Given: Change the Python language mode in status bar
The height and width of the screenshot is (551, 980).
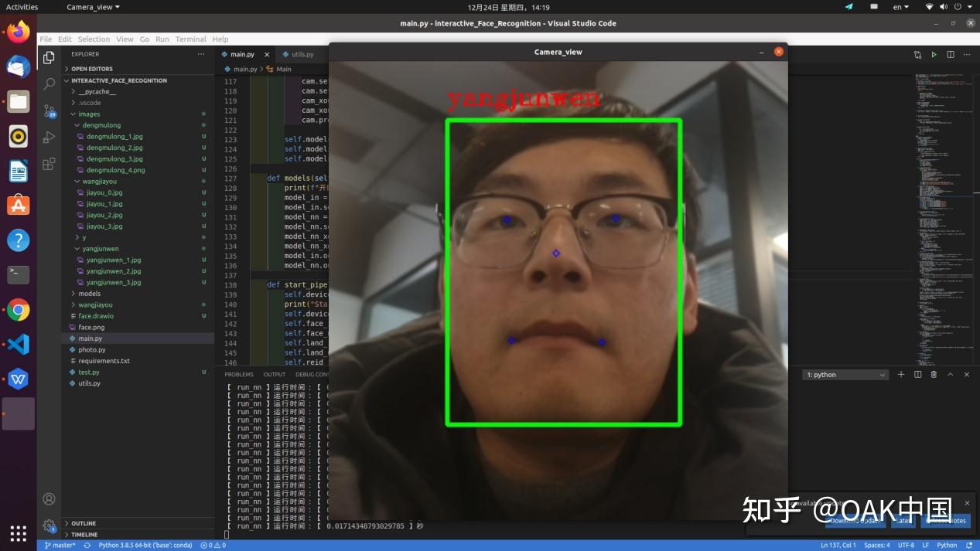Looking at the screenshot, I should (x=947, y=545).
